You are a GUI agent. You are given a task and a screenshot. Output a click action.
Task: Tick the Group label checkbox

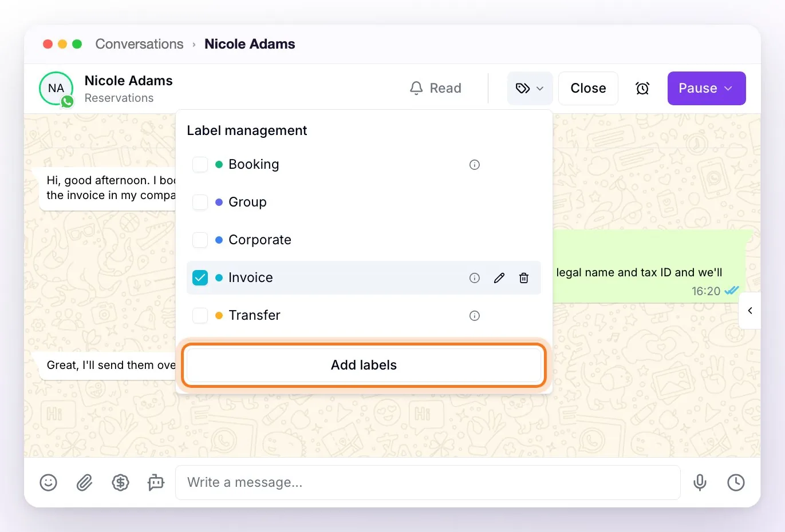(200, 203)
